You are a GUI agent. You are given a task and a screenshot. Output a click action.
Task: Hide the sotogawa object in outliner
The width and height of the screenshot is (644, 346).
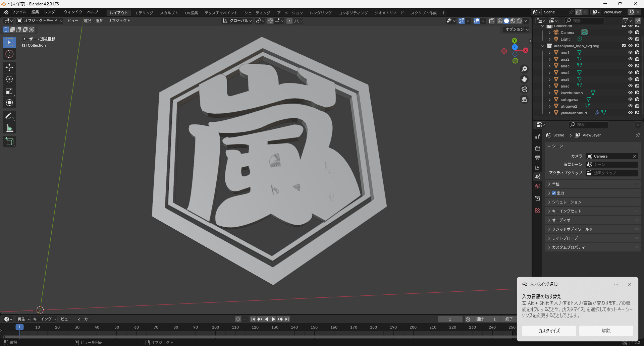coord(630,100)
